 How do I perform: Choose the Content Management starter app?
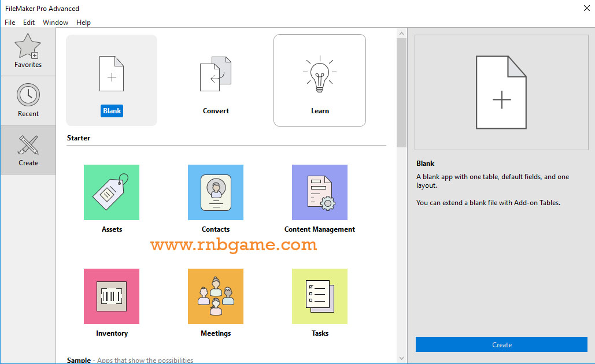click(320, 199)
